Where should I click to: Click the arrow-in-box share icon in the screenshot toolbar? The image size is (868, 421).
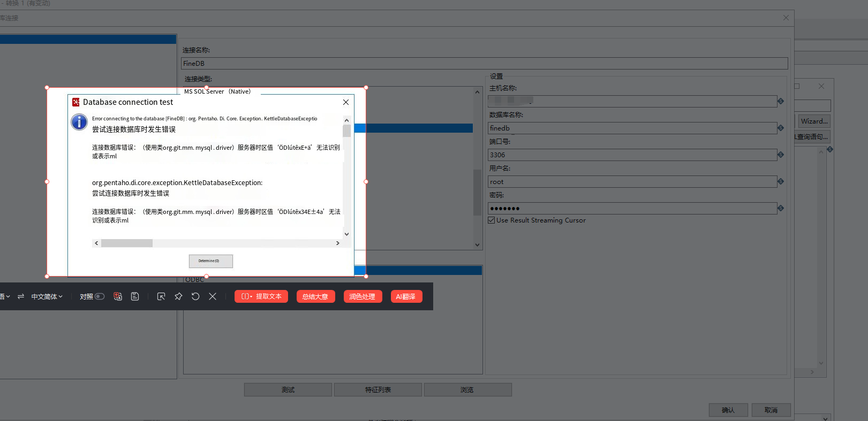coord(161,296)
